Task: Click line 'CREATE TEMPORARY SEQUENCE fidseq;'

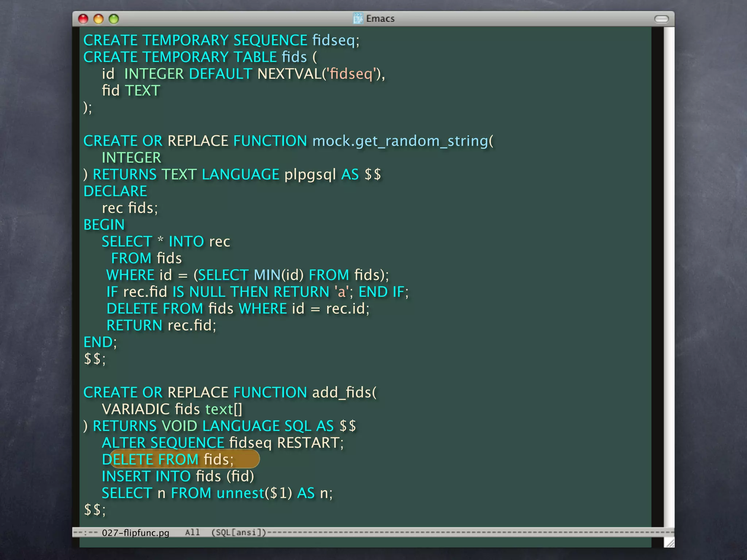Action: pyautogui.click(x=221, y=40)
